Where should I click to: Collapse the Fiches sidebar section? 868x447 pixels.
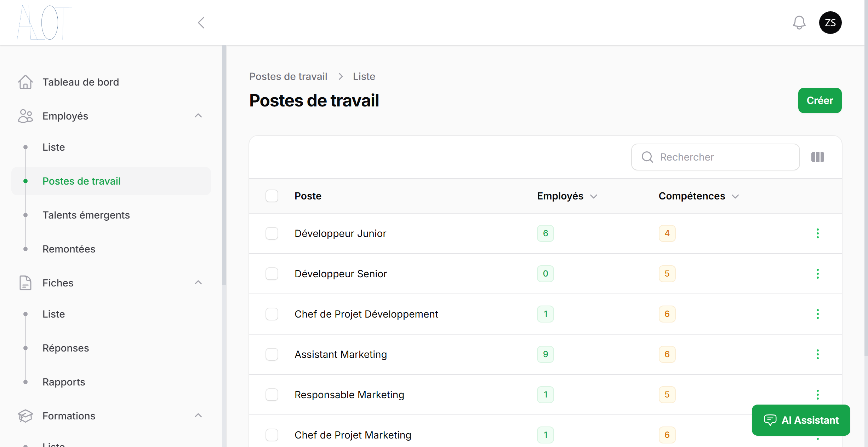pyautogui.click(x=198, y=283)
